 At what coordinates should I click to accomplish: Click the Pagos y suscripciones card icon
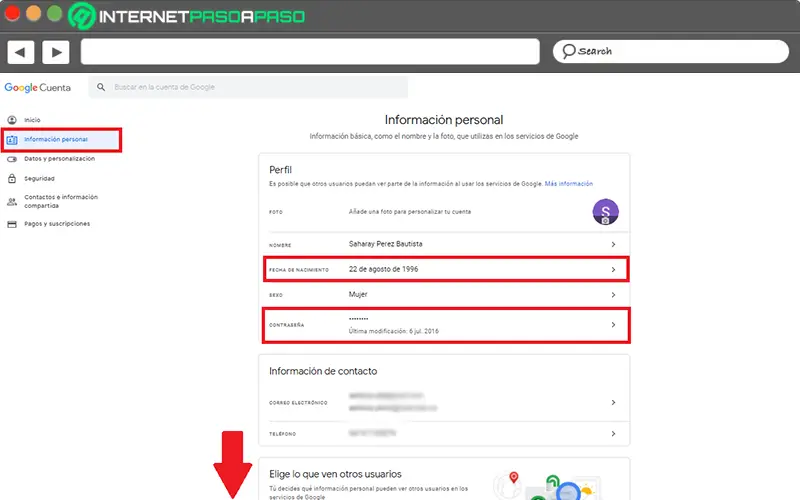pos(12,224)
